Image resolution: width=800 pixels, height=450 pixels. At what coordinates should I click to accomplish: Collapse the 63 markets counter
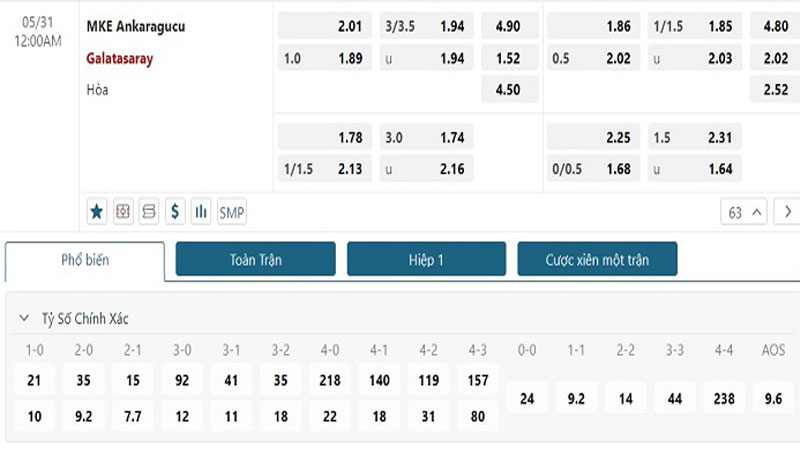click(x=744, y=212)
